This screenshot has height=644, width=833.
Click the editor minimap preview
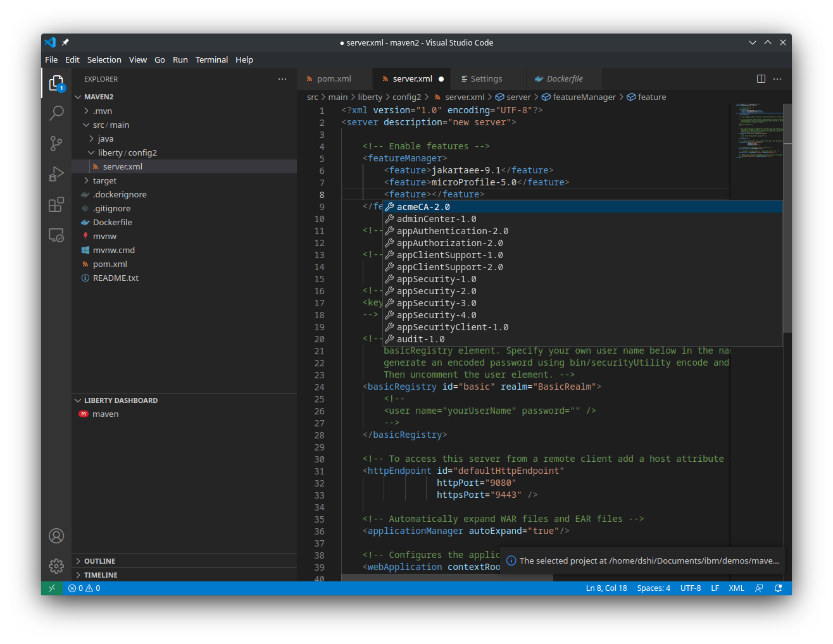coord(756,130)
